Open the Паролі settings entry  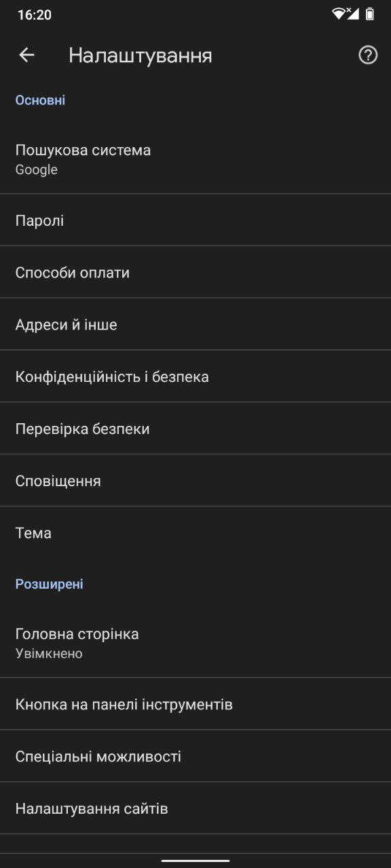click(195, 220)
